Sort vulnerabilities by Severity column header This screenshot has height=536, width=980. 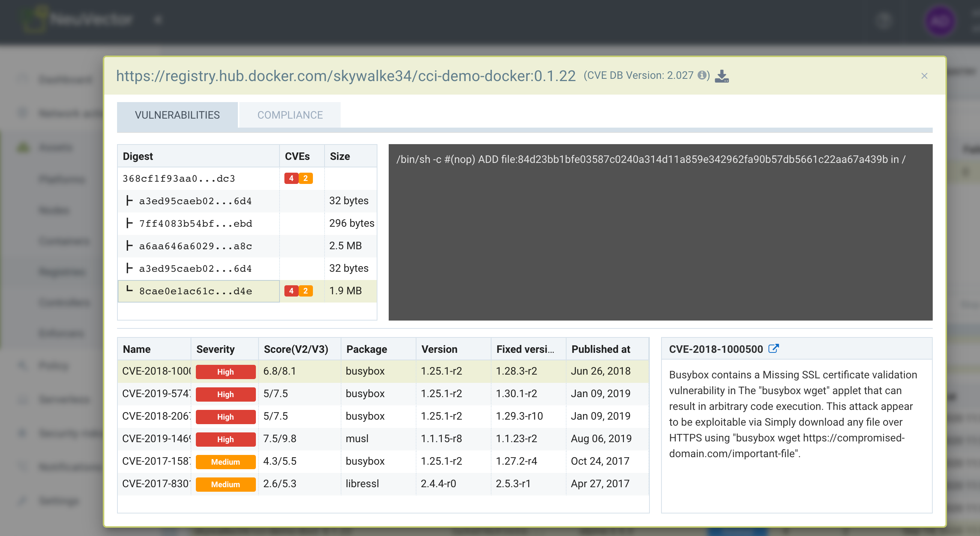point(215,349)
